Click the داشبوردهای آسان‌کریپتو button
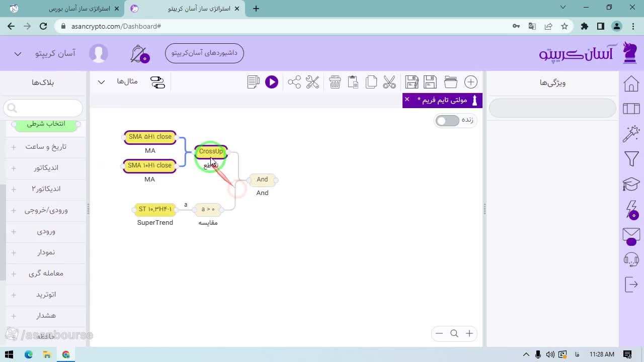This screenshot has width=644, height=362. 204,53
